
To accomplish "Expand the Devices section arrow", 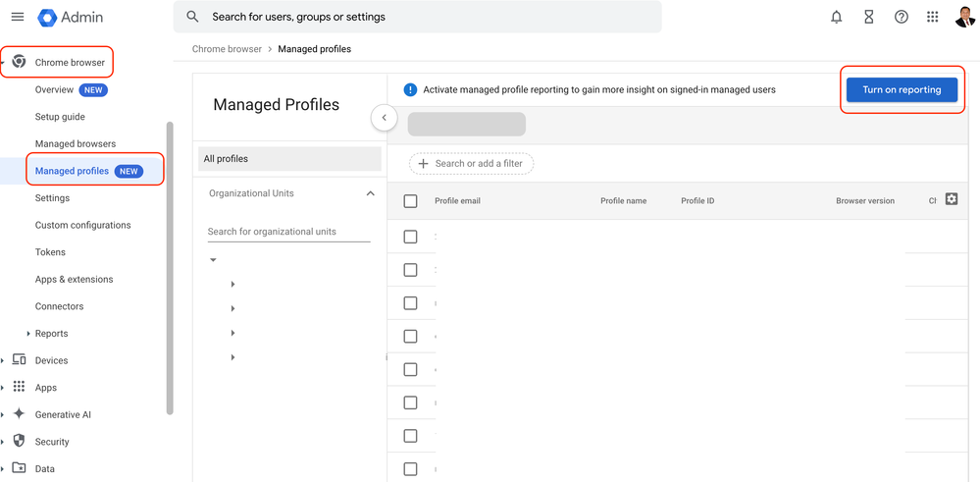I will coord(3,360).
